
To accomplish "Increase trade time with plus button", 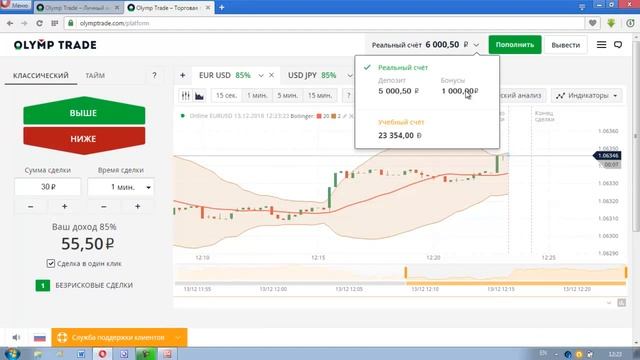I will pos(138,207).
